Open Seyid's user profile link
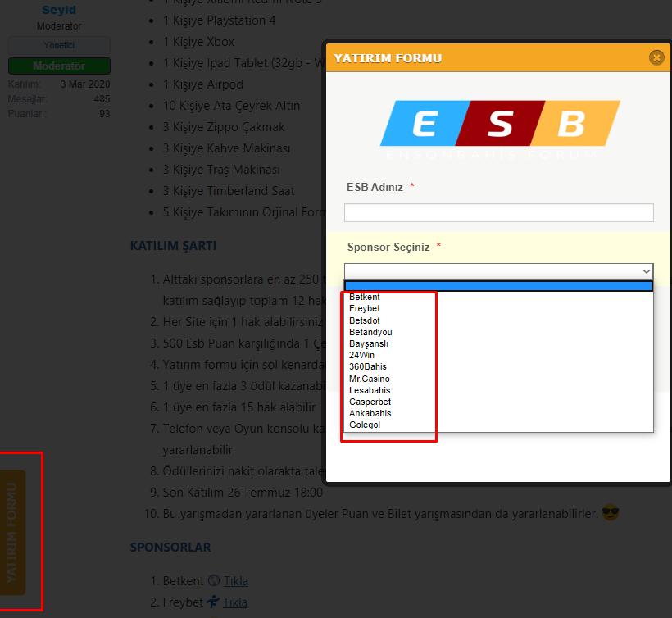The image size is (672, 618). point(59,10)
